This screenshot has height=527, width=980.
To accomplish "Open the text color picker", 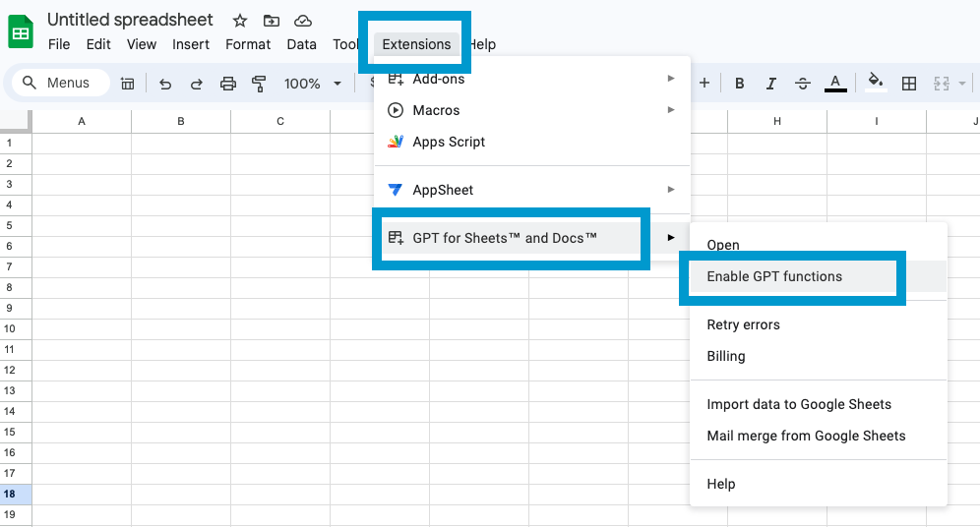I will (835, 84).
